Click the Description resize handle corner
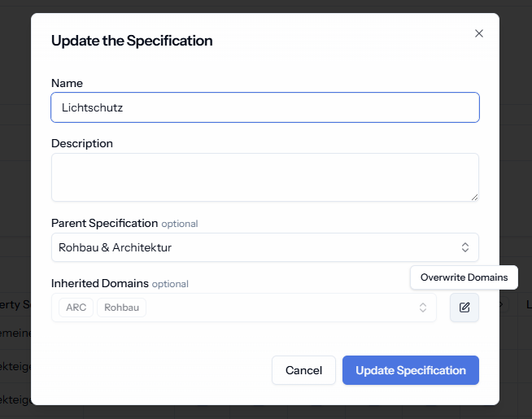The height and width of the screenshot is (419, 532). (474, 197)
